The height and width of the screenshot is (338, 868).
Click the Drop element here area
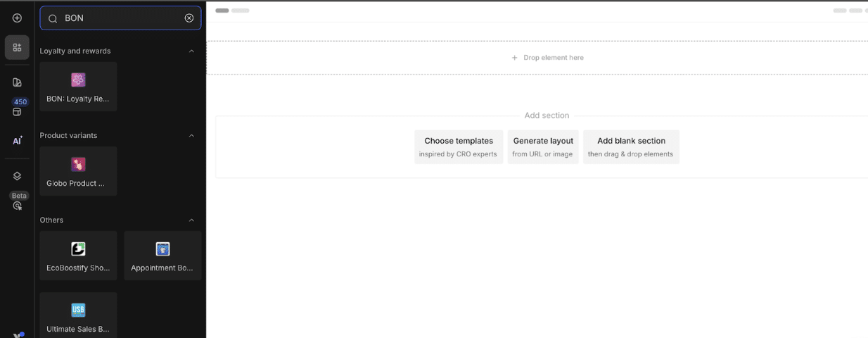(x=547, y=58)
